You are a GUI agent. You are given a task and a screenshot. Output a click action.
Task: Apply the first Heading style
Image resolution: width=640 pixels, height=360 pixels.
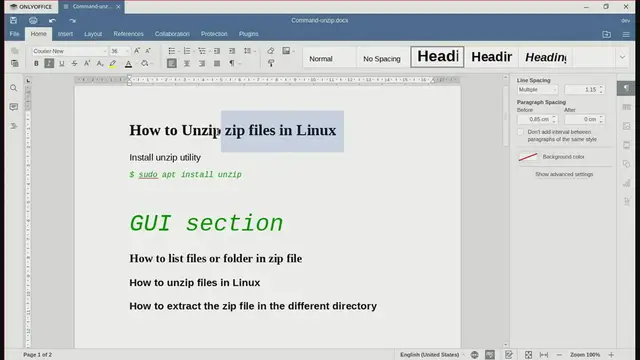437,57
